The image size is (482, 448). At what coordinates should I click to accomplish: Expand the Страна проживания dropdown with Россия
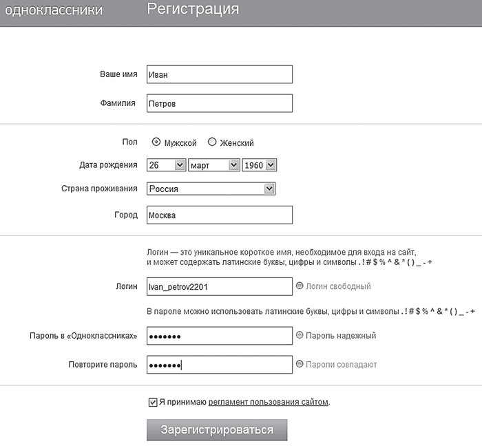click(211, 189)
